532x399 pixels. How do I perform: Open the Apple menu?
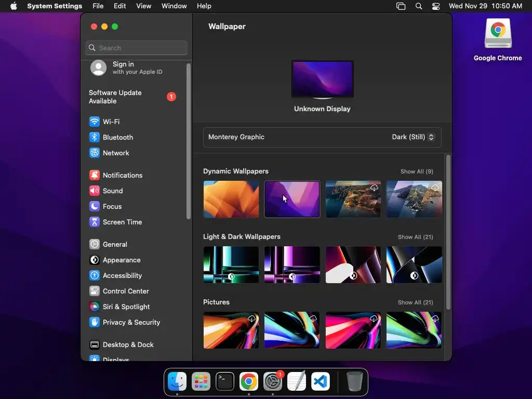pyautogui.click(x=14, y=6)
